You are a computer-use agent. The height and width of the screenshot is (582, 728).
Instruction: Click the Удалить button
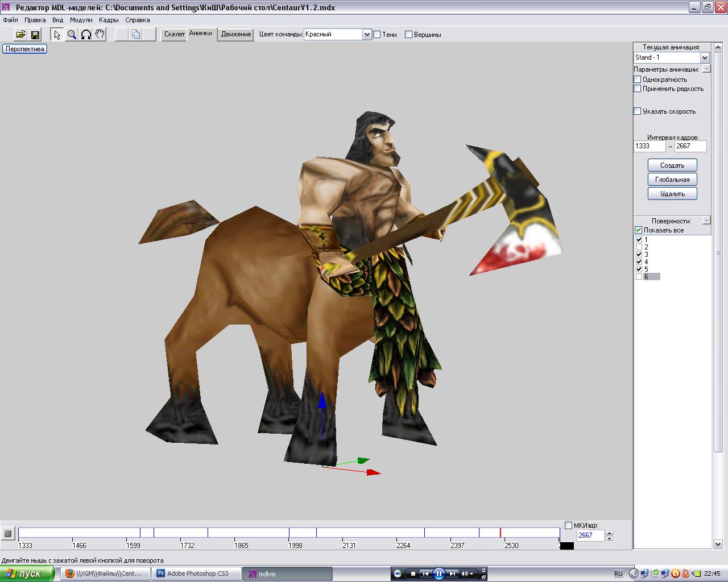point(672,194)
